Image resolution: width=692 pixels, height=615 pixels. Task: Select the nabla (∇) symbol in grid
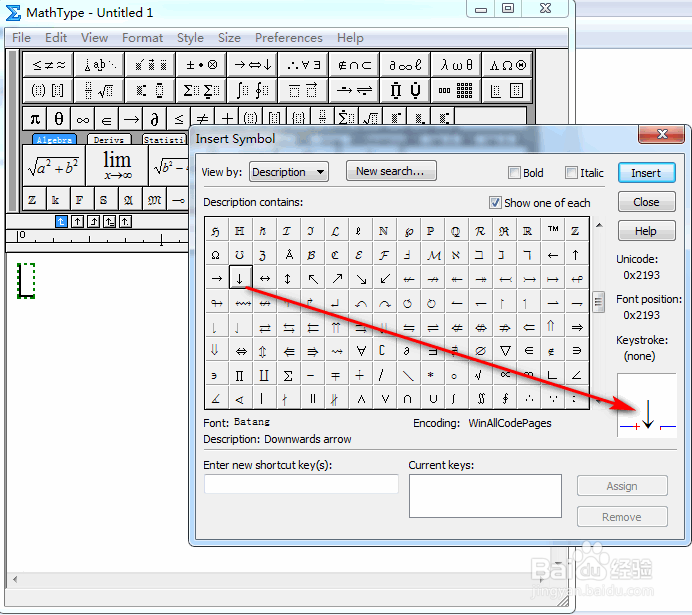coord(505,351)
